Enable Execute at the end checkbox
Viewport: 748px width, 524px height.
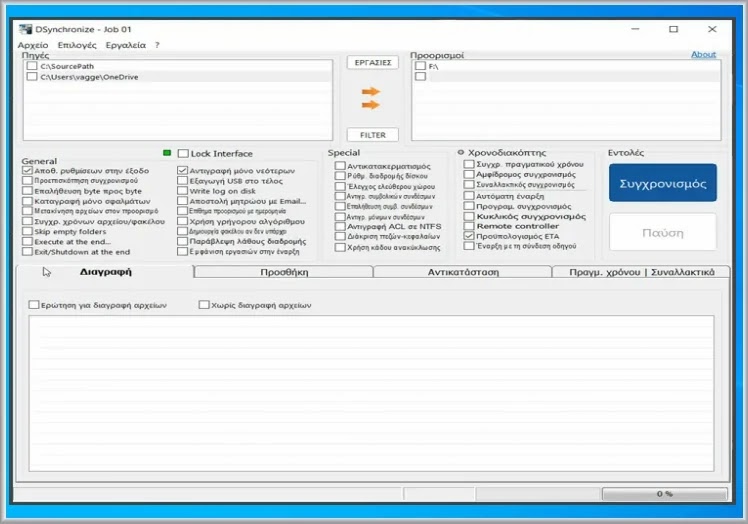click(27, 241)
